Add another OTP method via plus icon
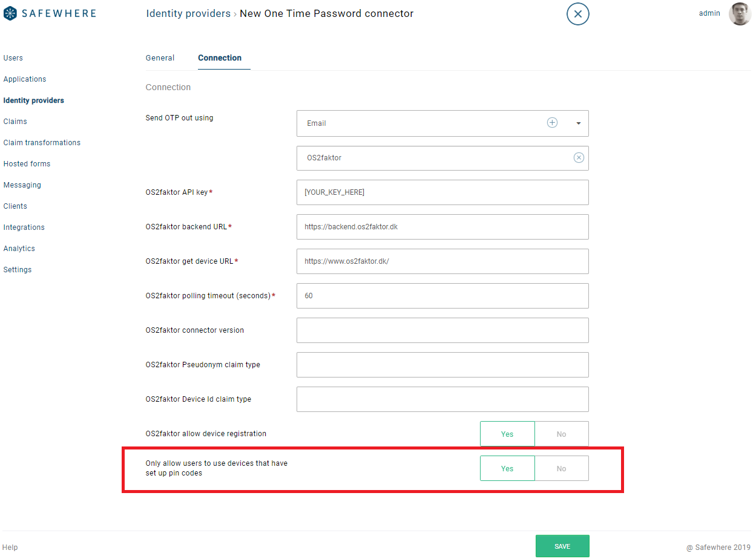Viewport: 756px width, 559px height. 552,122
